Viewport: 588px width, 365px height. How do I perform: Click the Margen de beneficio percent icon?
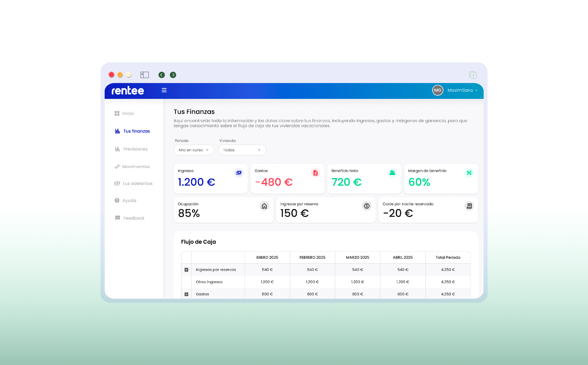pos(469,173)
